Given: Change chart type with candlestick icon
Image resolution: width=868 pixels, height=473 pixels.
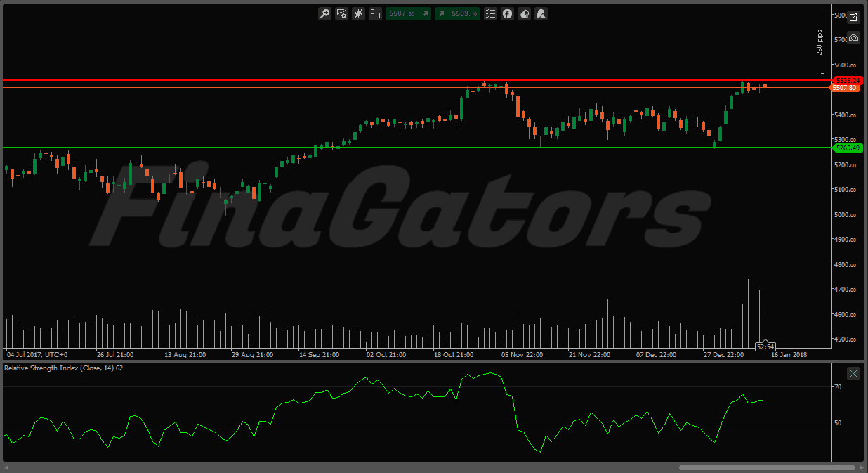Looking at the screenshot, I should tap(359, 13).
